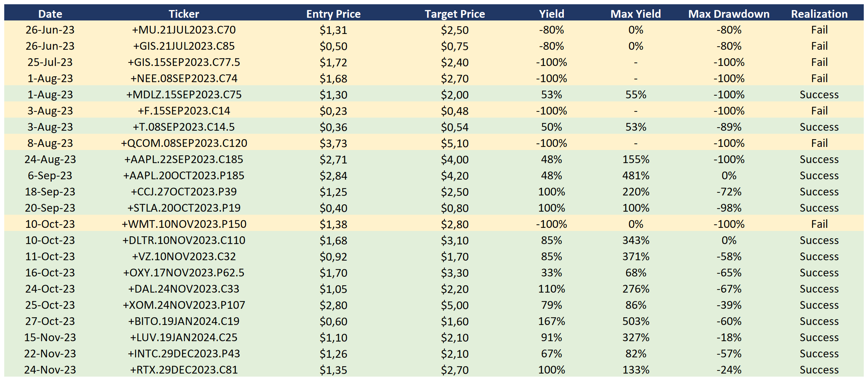Click the -89% Max Drawdown cell

point(729,127)
